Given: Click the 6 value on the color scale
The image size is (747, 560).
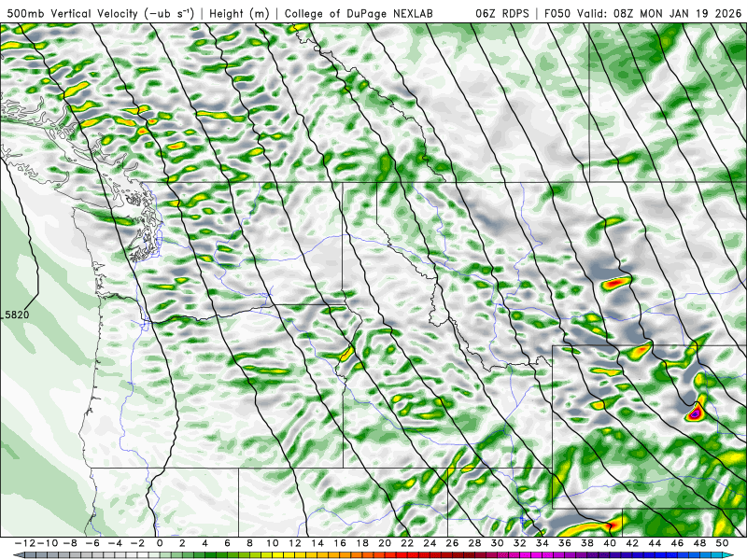Looking at the screenshot, I should coord(227,543).
